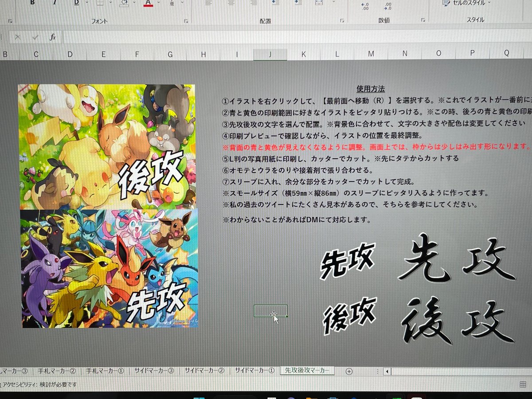Viewport: 532px width, 399px height.
Task: Switch to サイドマーカー② sheet tab
Action: tap(204, 371)
